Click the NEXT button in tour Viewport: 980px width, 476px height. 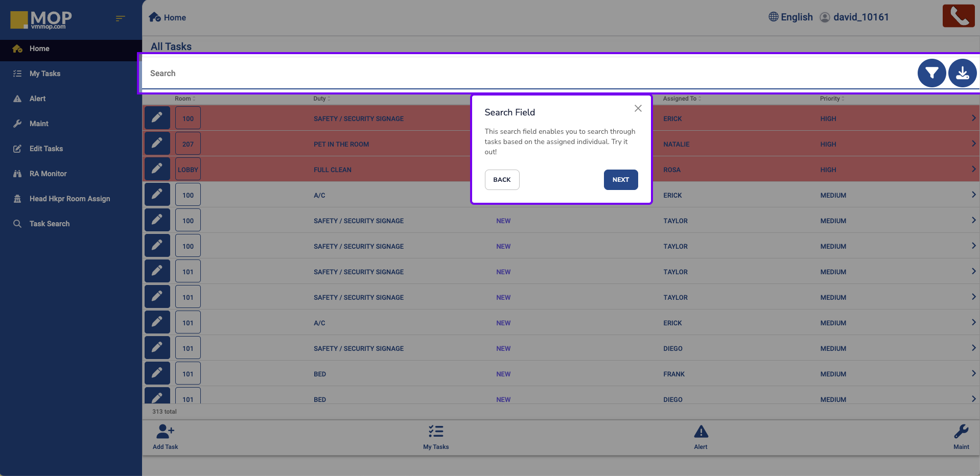point(620,180)
